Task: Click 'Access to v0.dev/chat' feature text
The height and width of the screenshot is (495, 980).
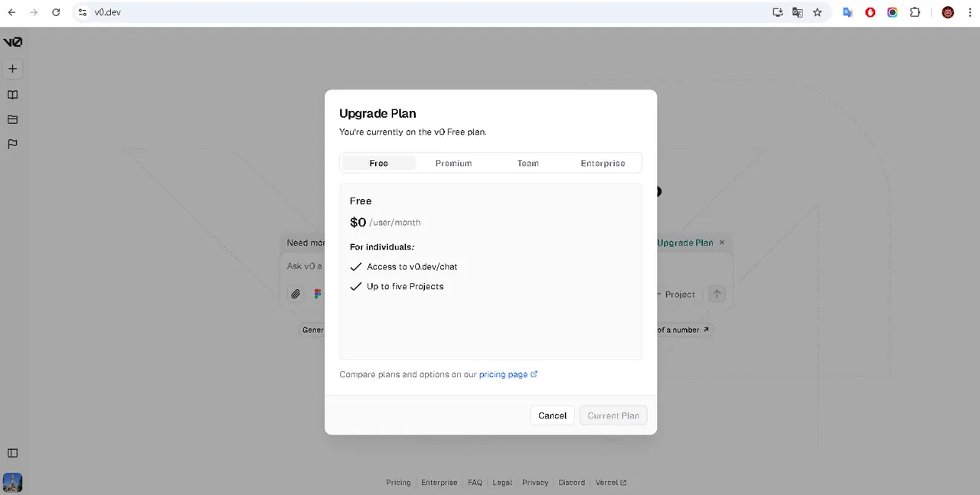Action: click(x=412, y=266)
